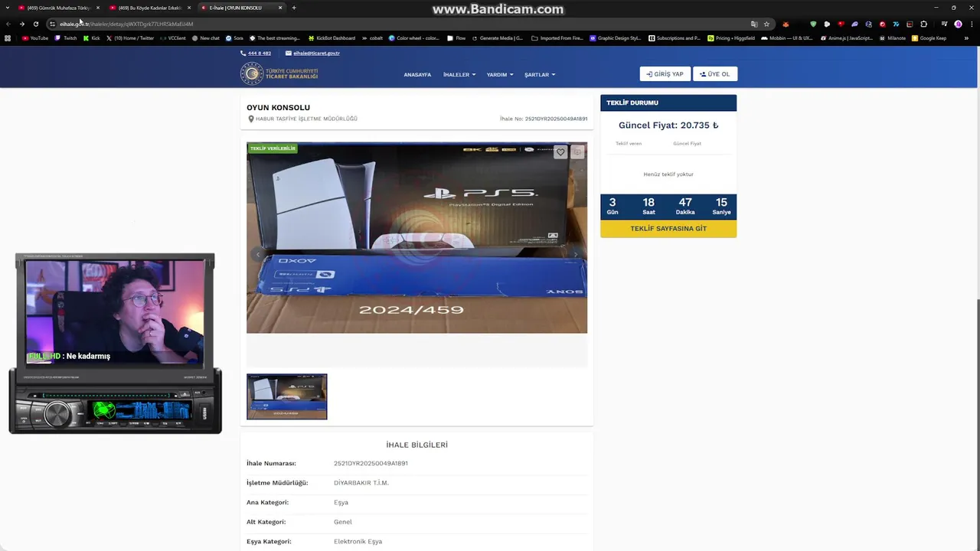This screenshot has height=551, width=980.
Task: Open the Google Keep bookmark
Action: (x=929, y=38)
